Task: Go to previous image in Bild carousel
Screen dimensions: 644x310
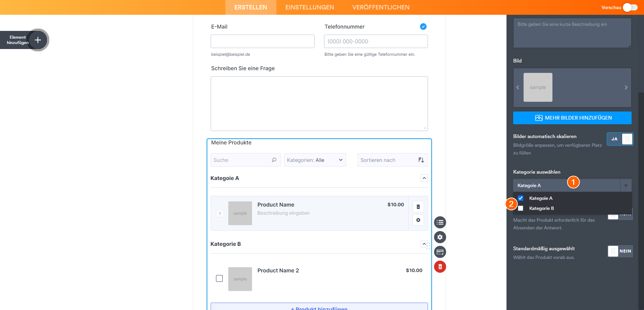Action: (x=518, y=87)
